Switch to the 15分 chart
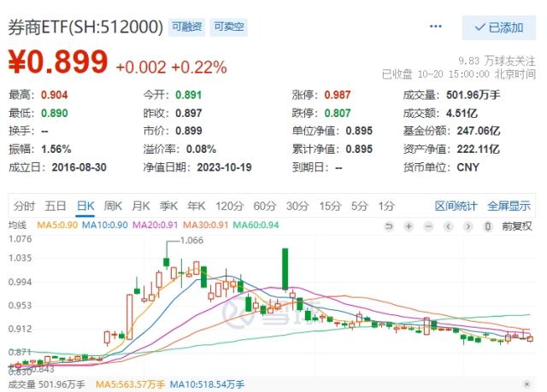Image resolution: width=547 pixels, height=392 pixels. coord(330,206)
